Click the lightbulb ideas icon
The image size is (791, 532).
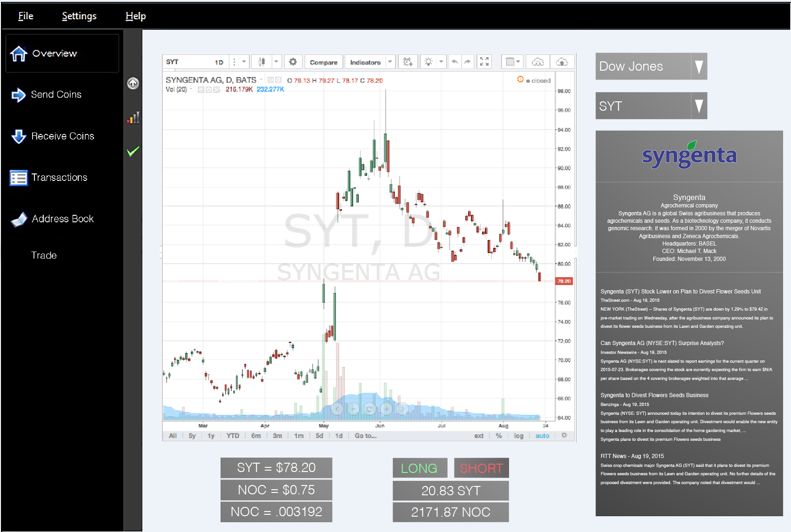point(429,62)
